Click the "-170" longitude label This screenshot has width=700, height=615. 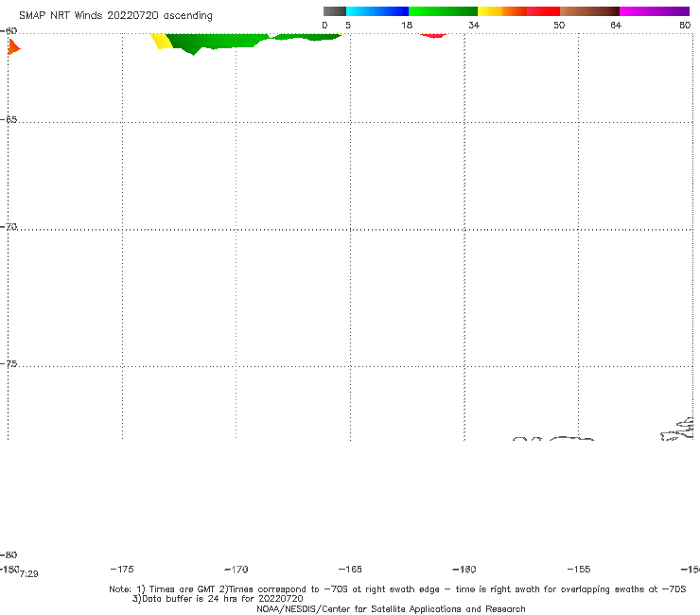click(x=236, y=570)
